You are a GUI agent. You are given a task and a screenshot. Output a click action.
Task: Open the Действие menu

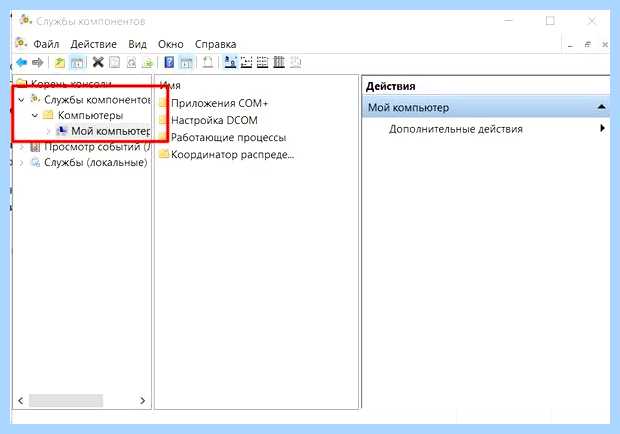(94, 44)
